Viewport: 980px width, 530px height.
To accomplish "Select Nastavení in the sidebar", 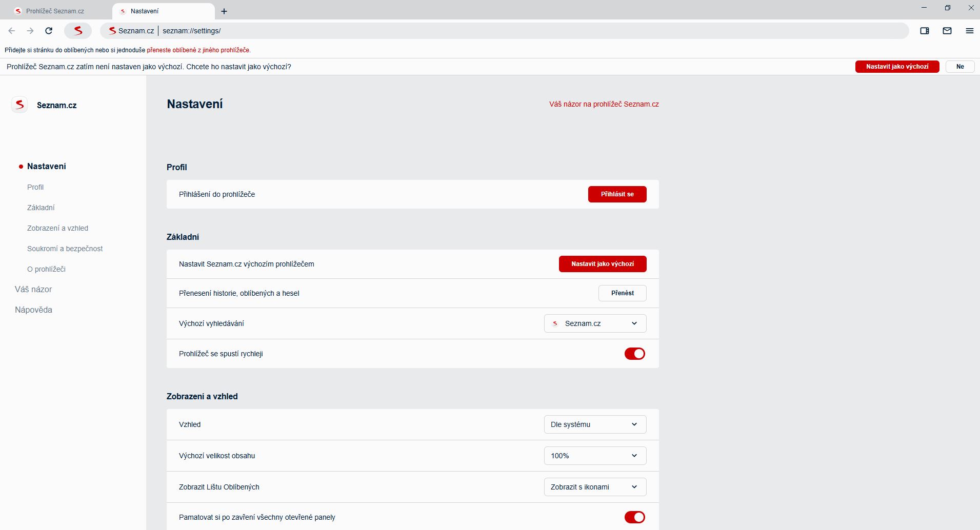I will pyautogui.click(x=47, y=166).
